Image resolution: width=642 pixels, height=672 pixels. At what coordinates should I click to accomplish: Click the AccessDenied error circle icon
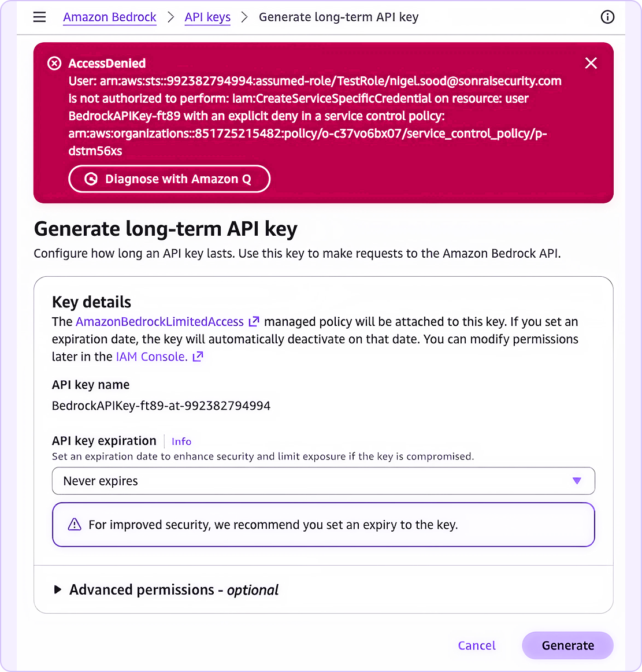[x=54, y=64]
